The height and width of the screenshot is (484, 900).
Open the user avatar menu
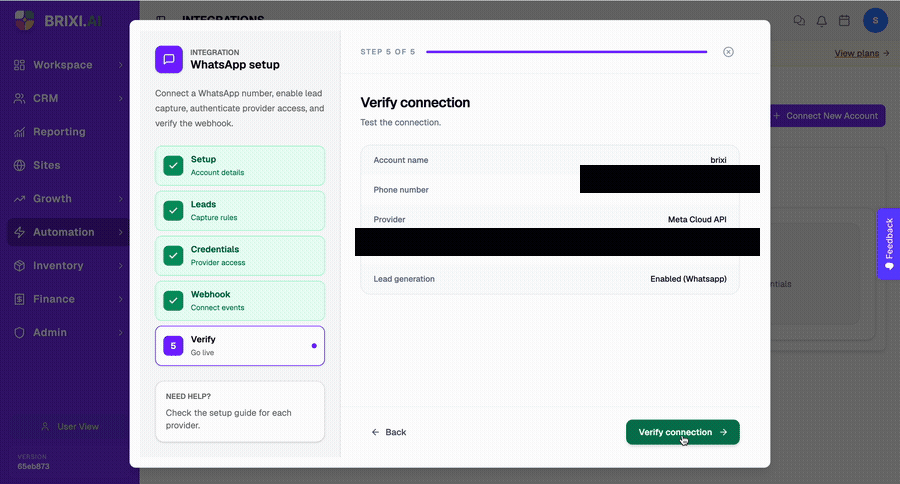[x=875, y=21]
